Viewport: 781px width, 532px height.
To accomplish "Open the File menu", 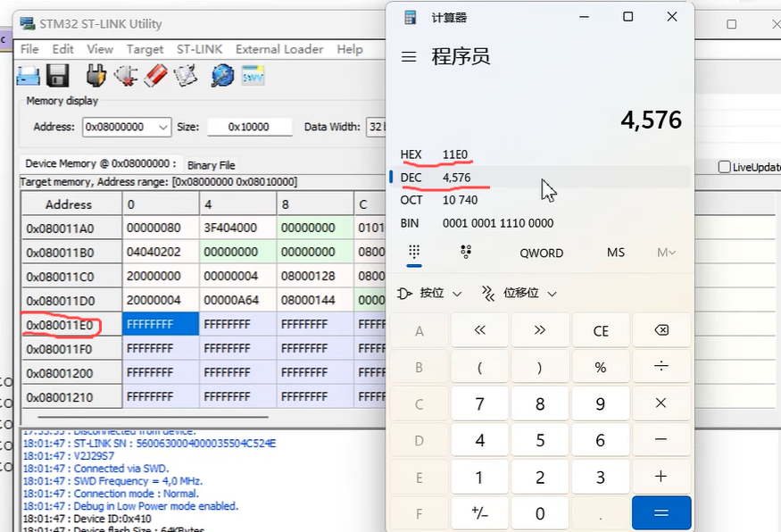I will (29, 49).
